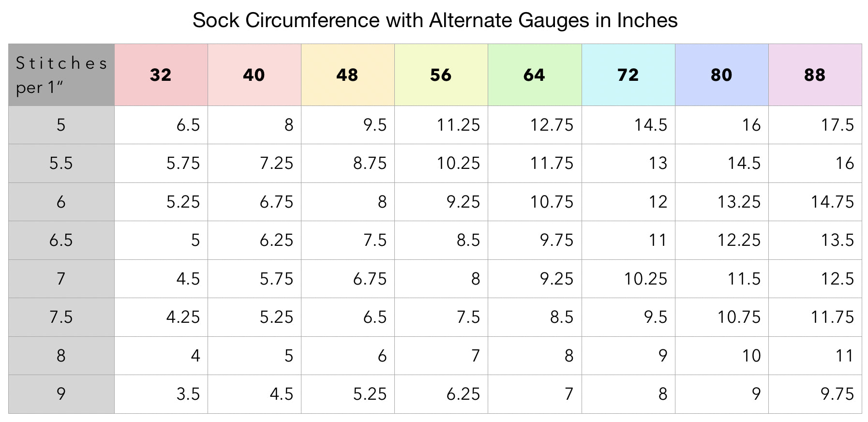Click the 5.5 gauge row label

pos(61,163)
